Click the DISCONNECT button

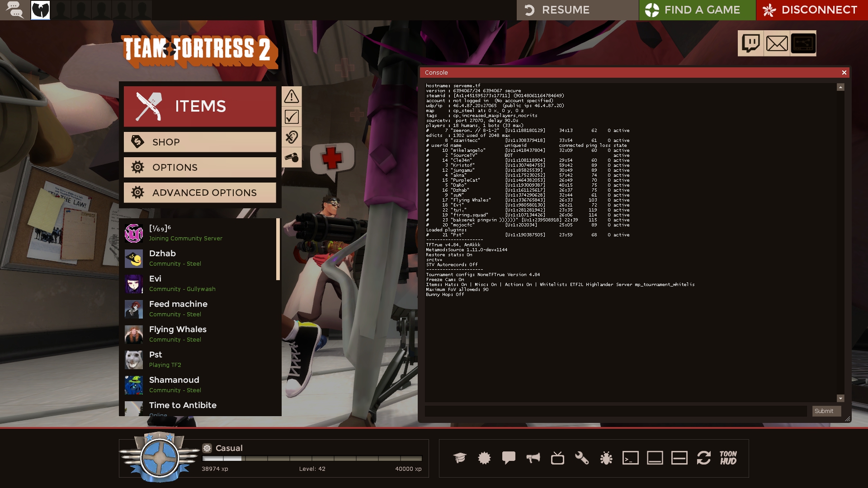pyautogui.click(x=811, y=10)
